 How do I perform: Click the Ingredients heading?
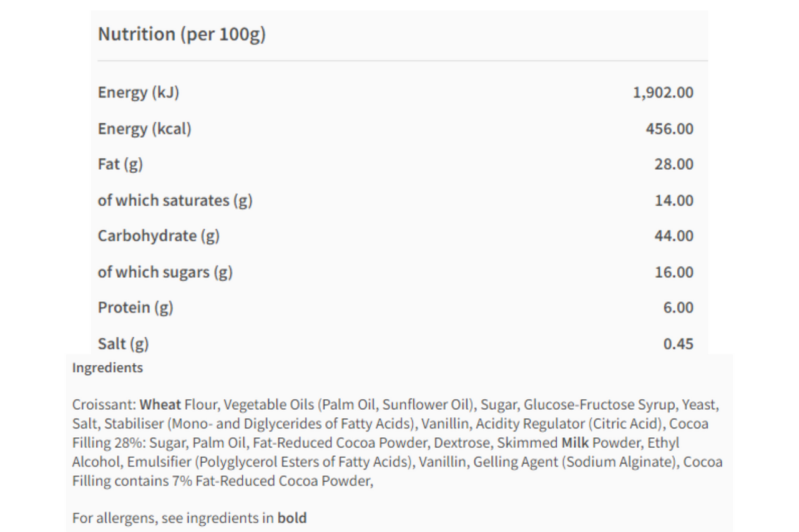pyautogui.click(x=107, y=368)
